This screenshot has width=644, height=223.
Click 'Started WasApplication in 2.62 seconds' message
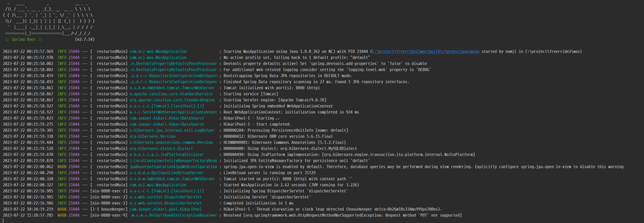pos(291,185)
